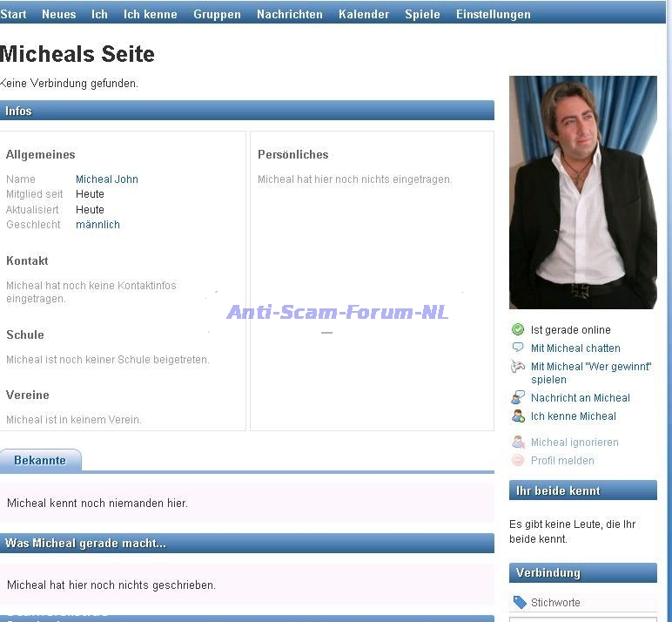Open Spiele from the navigation bar
The image size is (672, 622).
coord(422,14)
